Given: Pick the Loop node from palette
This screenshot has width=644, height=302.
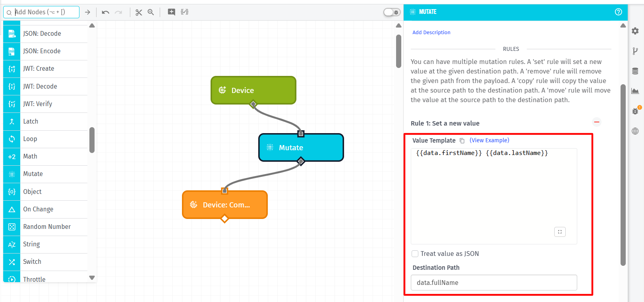Looking at the screenshot, I should [45, 139].
